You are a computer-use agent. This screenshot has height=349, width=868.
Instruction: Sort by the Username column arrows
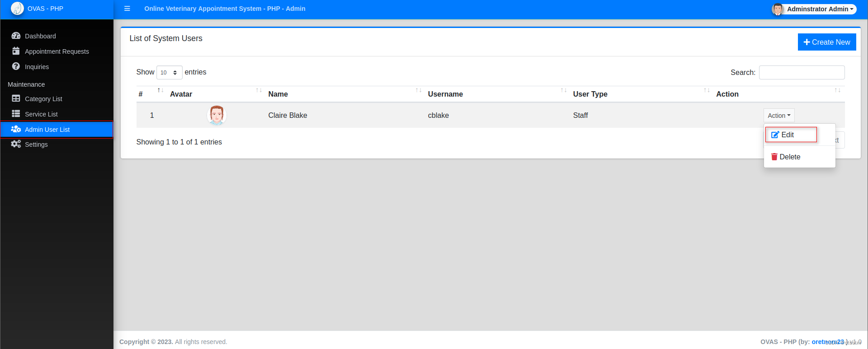click(x=563, y=90)
